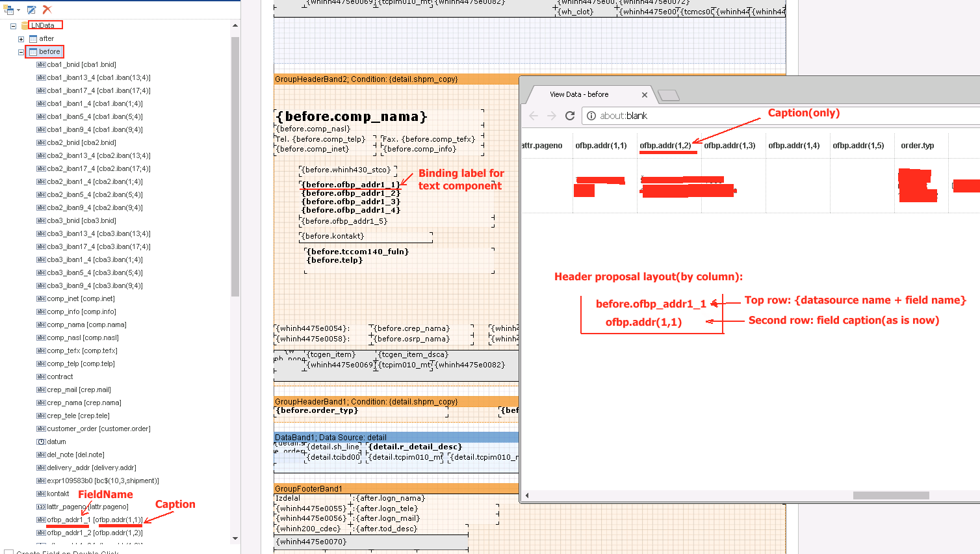Image resolution: width=980 pixels, height=554 pixels.
Task: Click the table icon next to 'after'
Action: 33,39
